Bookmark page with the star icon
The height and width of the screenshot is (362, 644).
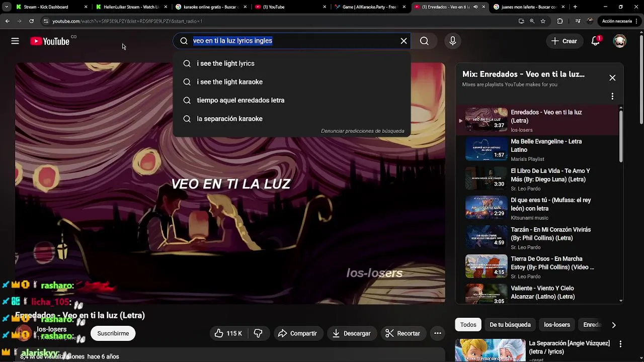(543, 21)
